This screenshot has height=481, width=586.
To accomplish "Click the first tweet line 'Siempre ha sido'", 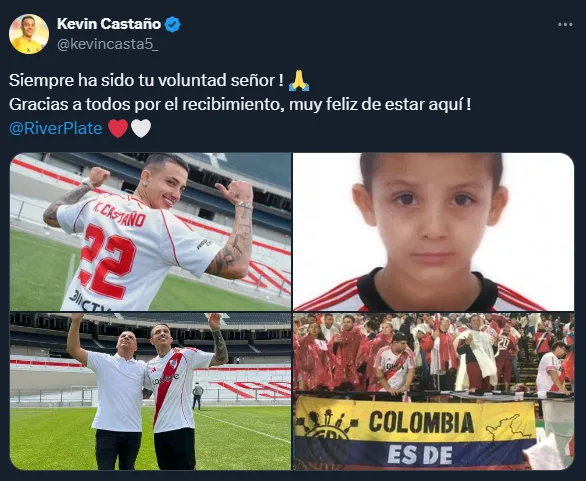I will tap(146, 80).
